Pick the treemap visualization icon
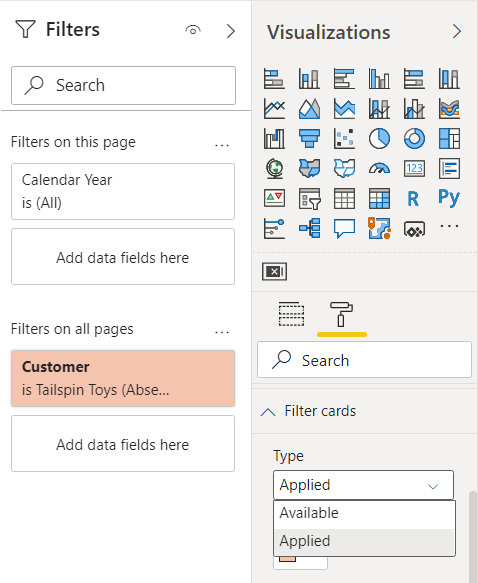This screenshot has height=583, width=478. pyautogui.click(x=449, y=139)
